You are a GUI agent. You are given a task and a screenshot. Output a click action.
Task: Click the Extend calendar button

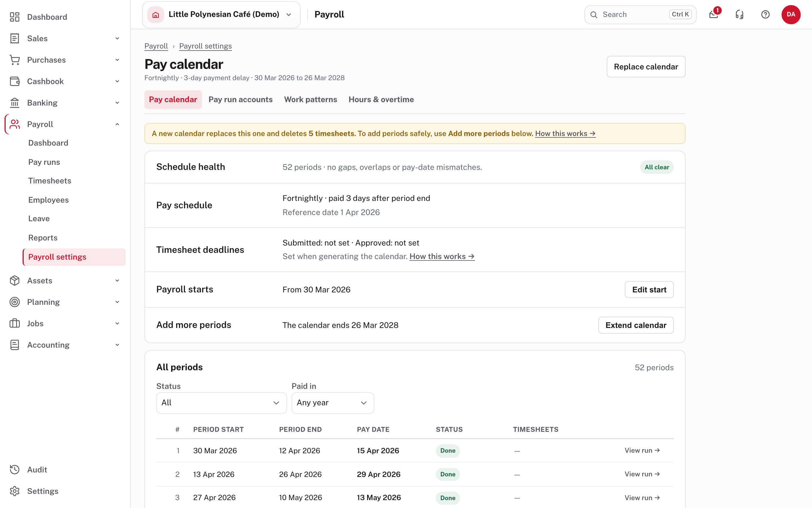tap(636, 325)
